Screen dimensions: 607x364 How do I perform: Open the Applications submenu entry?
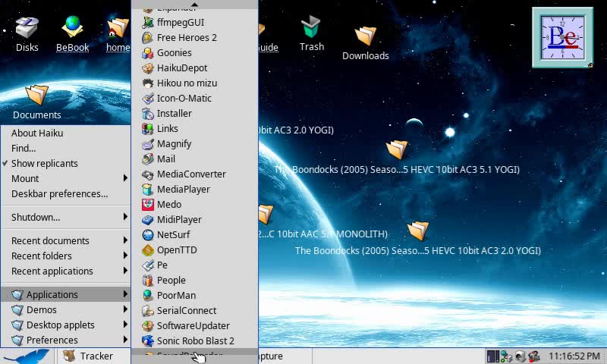pyautogui.click(x=65, y=294)
